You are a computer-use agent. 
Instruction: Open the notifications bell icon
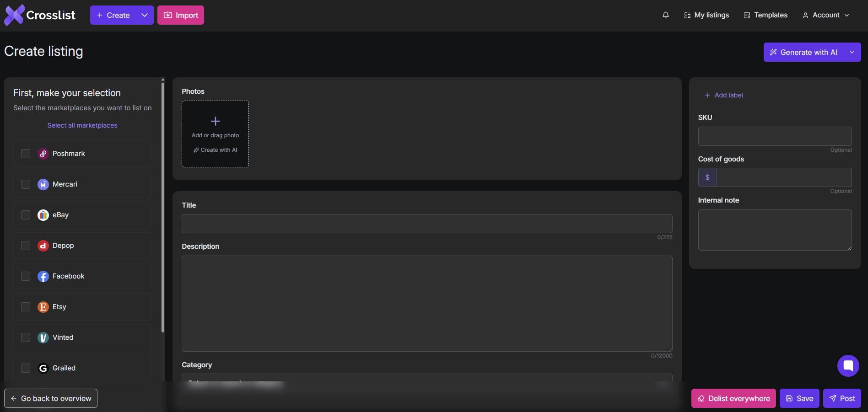coord(666,15)
